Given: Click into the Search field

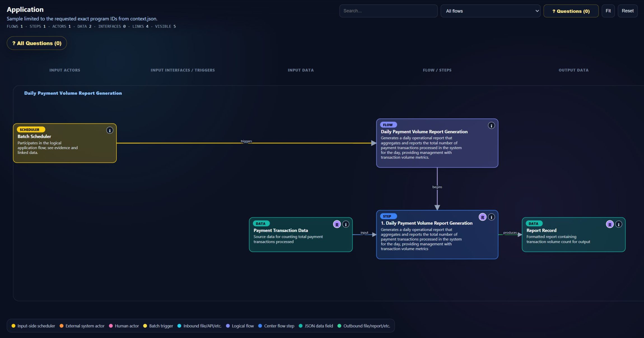Looking at the screenshot, I should tap(388, 11).
